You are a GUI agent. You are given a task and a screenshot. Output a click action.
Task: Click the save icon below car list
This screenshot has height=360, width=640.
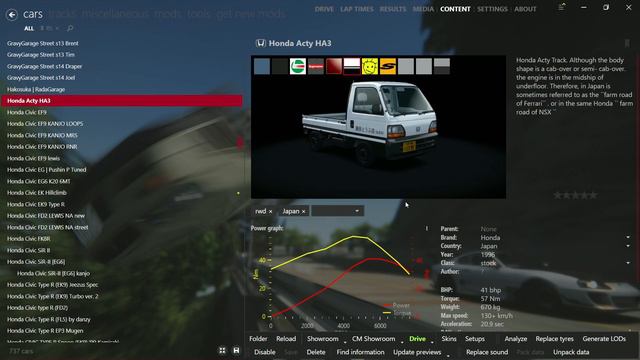point(236,351)
